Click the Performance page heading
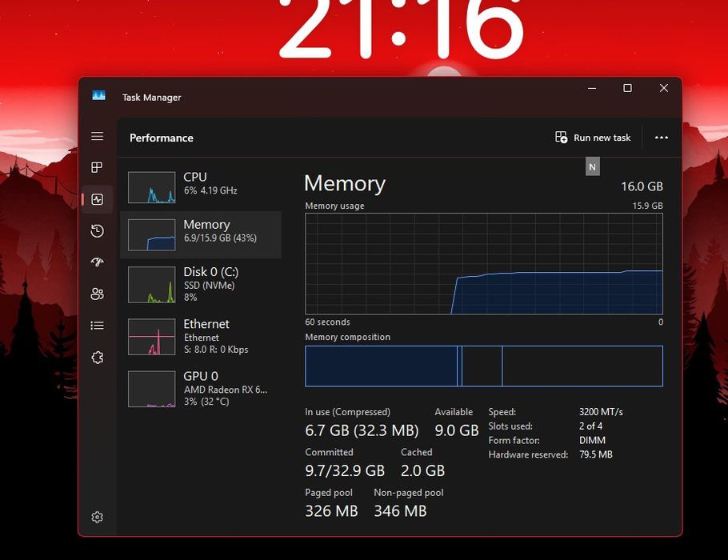Image resolution: width=728 pixels, height=560 pixels. 162,138
